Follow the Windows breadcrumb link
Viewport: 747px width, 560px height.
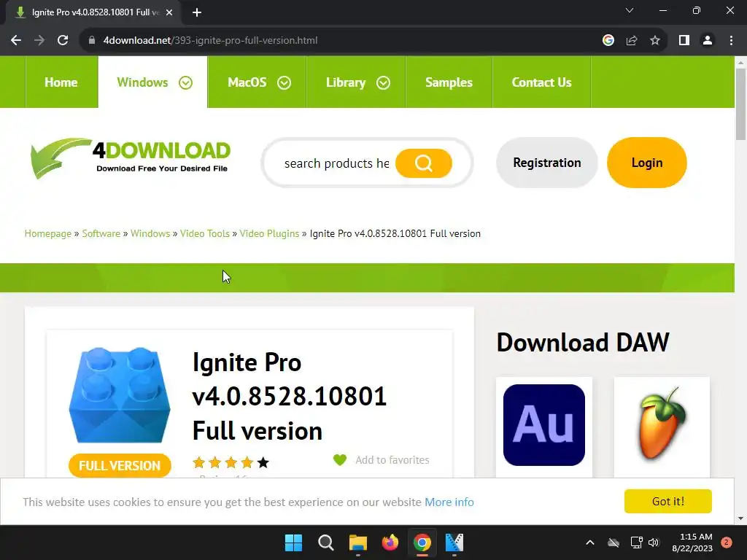pyautogui.click(x=150, y=233)
